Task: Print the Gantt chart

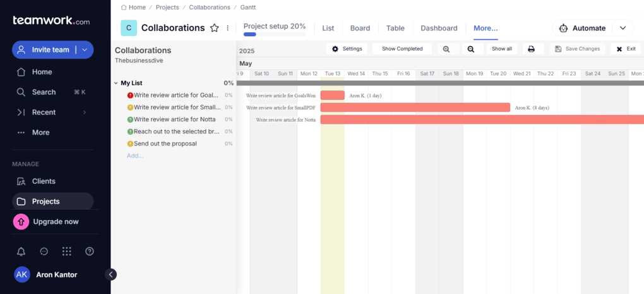Action: coord(532,49)
